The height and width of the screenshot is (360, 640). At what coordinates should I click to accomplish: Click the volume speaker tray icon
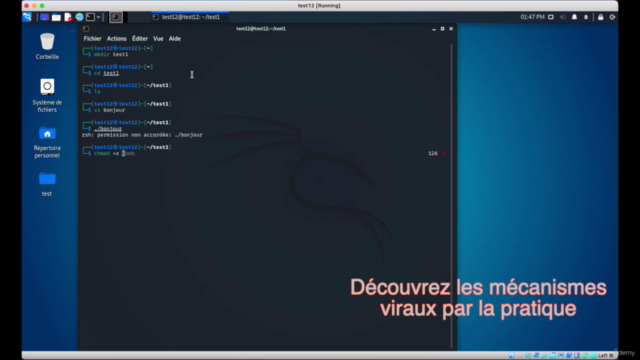pyautogui.click(x=562, y=17)
